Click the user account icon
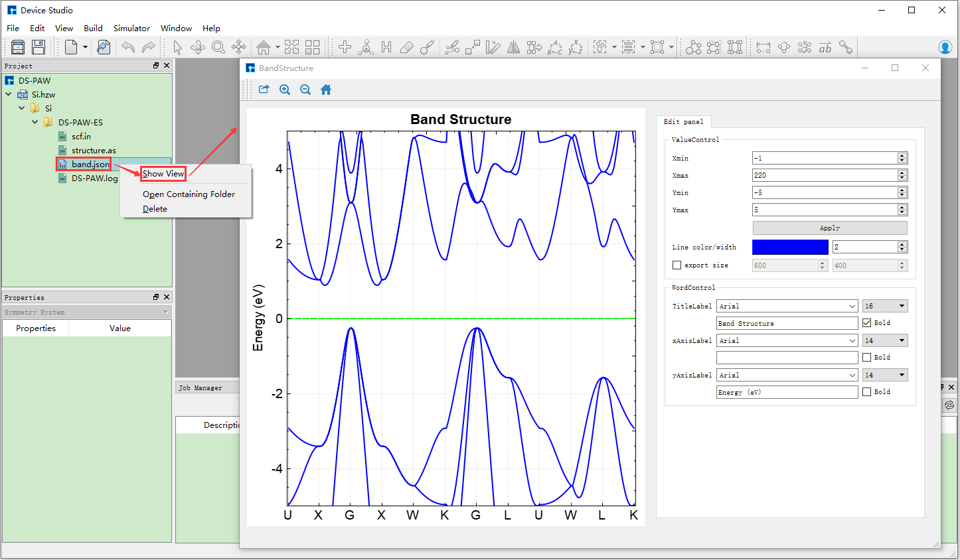Image resolution: width=960 pixels, height=560 pixels. 945,47
